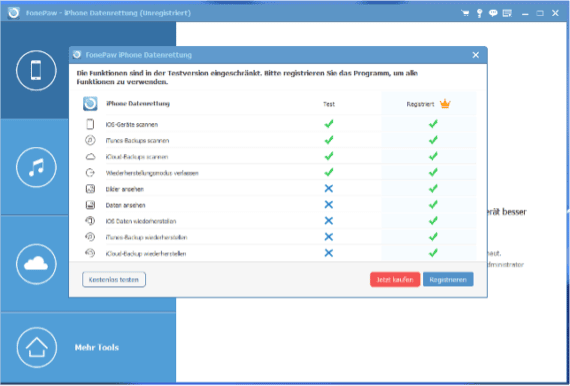Click the iPhone Datenrettung product icon in table

tap(90, 104)
